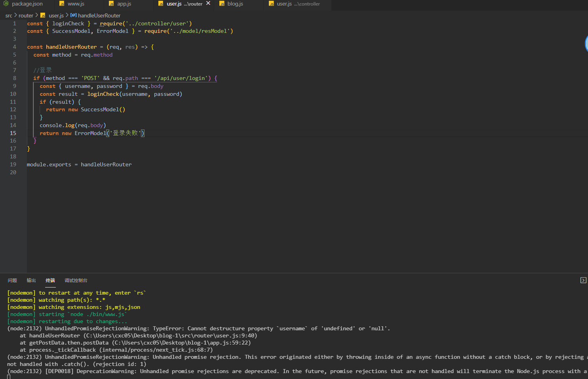Click the '../controller/user' string on line 1
This screenshot has height=379, width=588.
tap(157, 24)
